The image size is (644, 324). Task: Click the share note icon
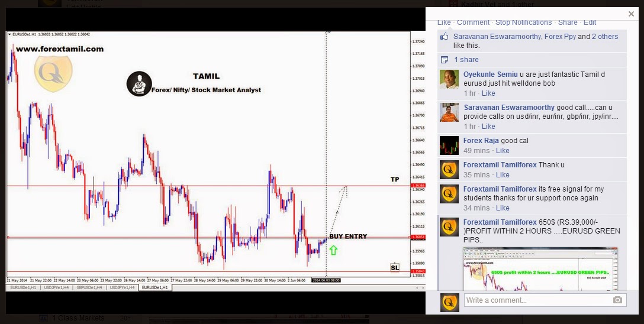(x=445, y=60)
